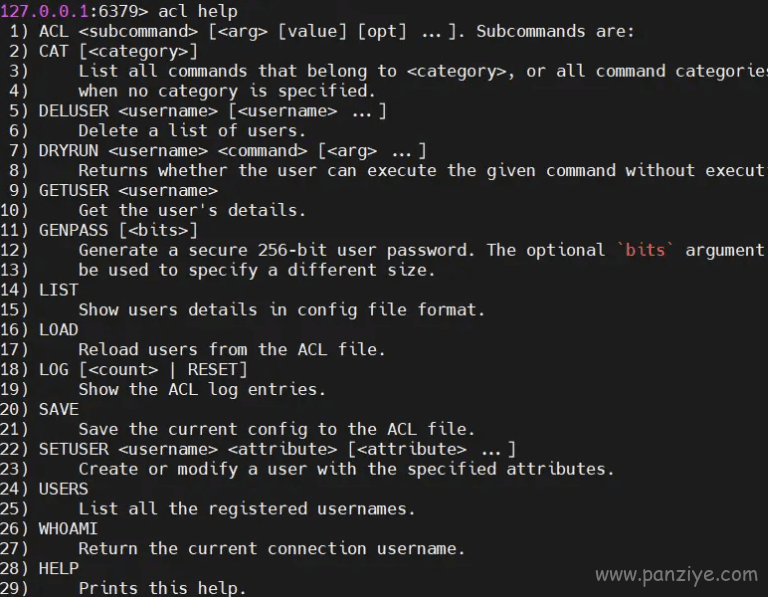Click 'Reload users from the ACL file.' text
This screenshot has width=768, height=597.
point(232,350)
